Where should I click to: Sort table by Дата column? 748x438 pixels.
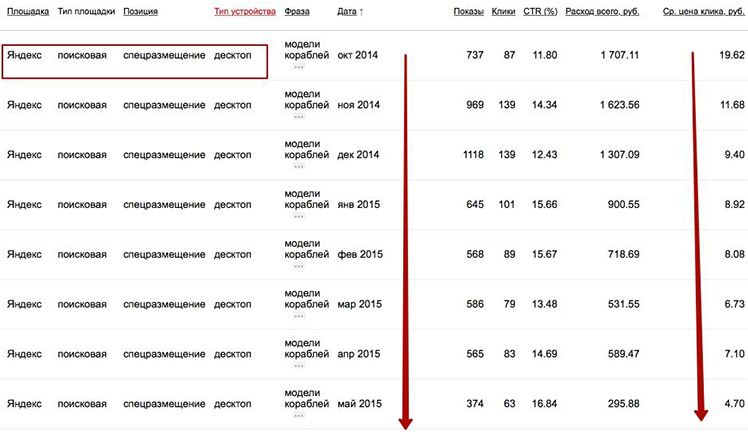(350, 11)
